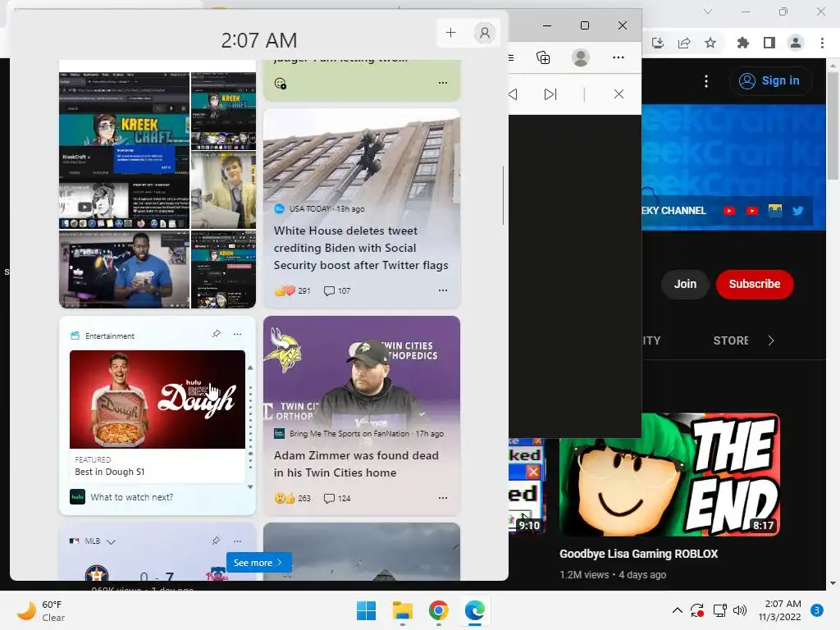
Task: Click Chrome download page icon
Action: click(658, 43)
